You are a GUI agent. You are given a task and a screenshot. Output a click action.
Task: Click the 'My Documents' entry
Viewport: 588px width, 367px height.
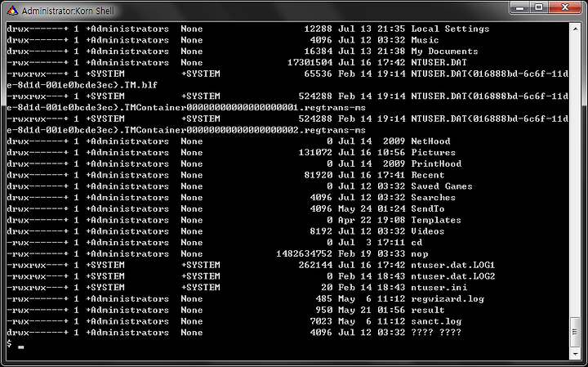pos(444,51)
